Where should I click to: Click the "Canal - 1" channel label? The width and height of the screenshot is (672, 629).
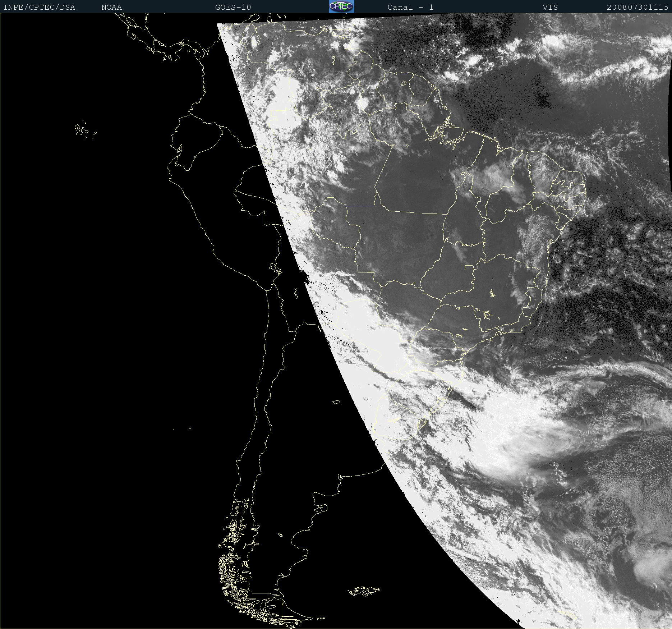[x=410, y=7]
